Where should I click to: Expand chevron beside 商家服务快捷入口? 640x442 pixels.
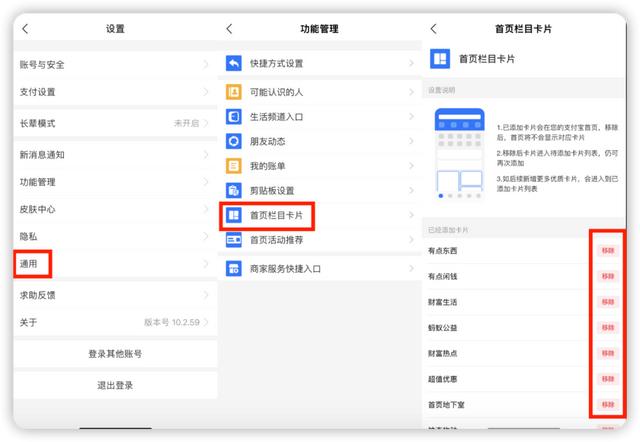pos(411,269)
